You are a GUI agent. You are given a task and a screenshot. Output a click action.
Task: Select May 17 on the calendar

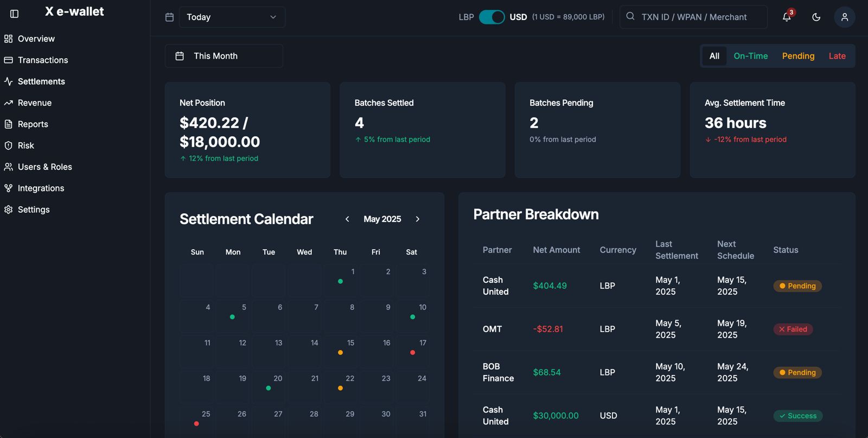point(412,351)
